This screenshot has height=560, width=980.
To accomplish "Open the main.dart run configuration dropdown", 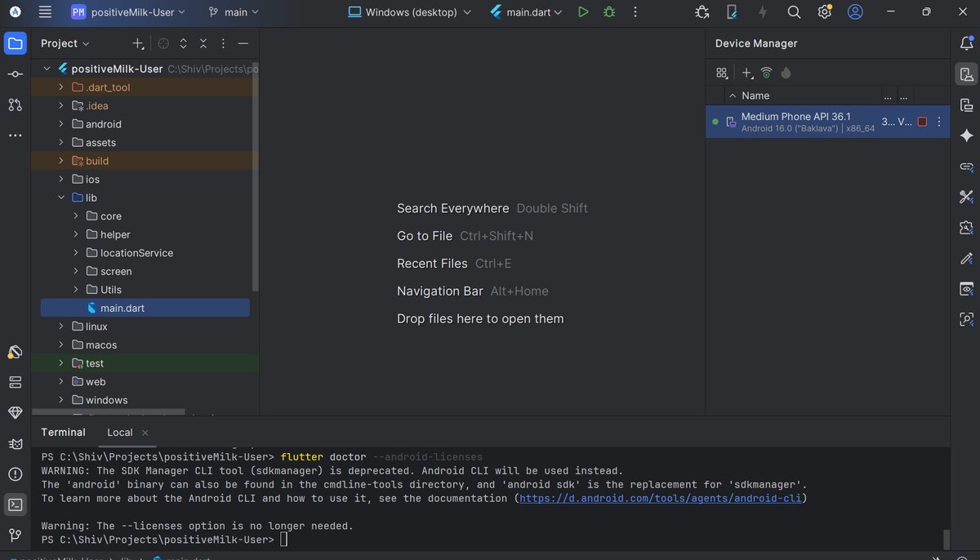I will pos(527,12).
